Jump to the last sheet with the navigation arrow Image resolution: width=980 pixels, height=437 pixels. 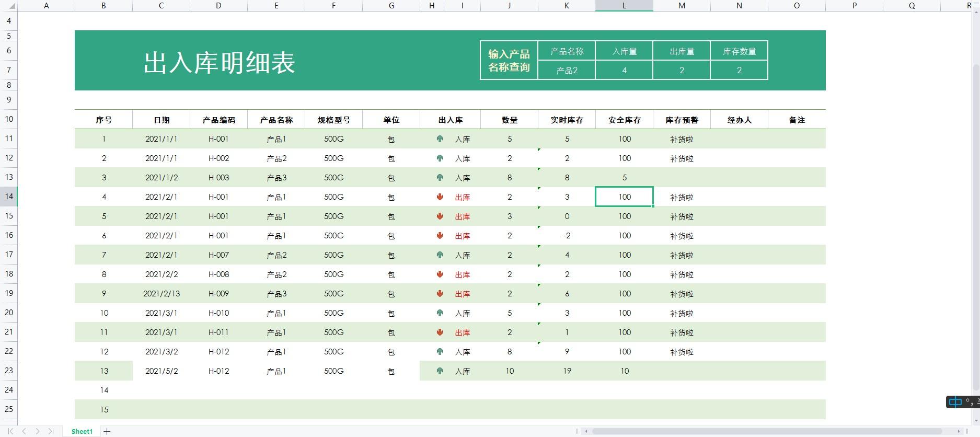[x=51, y=431]
